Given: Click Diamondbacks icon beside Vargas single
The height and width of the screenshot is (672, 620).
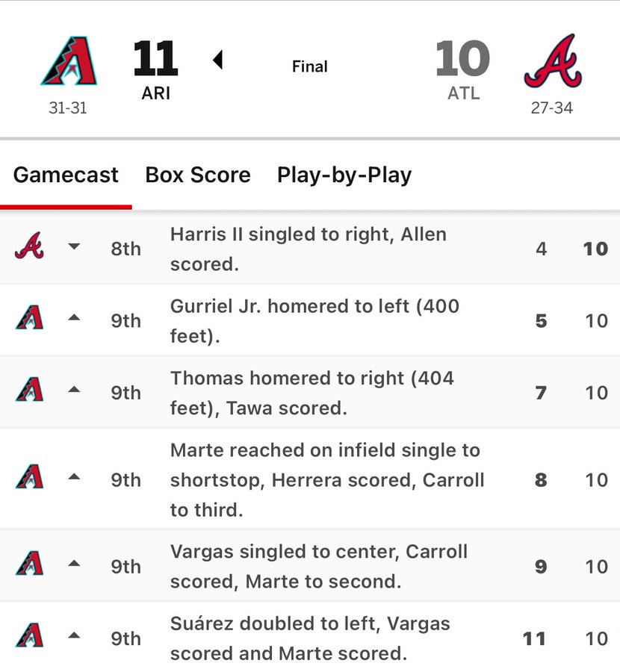Looking at the screenshot, I should pyautogui.click(x=29, y=565).
